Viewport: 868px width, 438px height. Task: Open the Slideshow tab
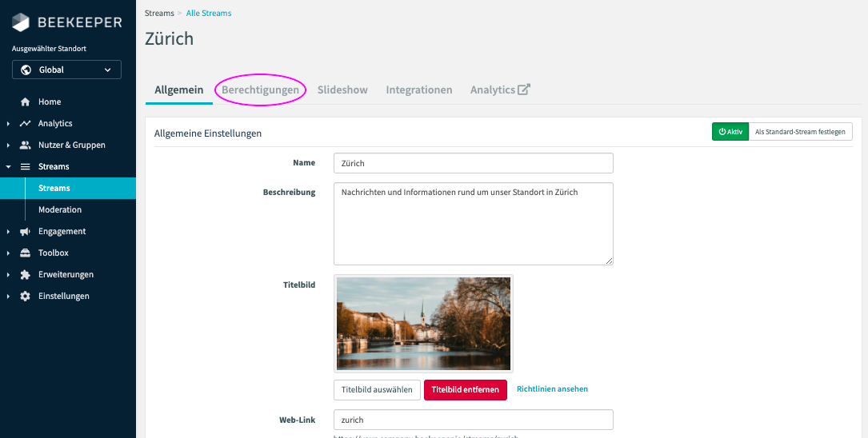pos(342,90)
